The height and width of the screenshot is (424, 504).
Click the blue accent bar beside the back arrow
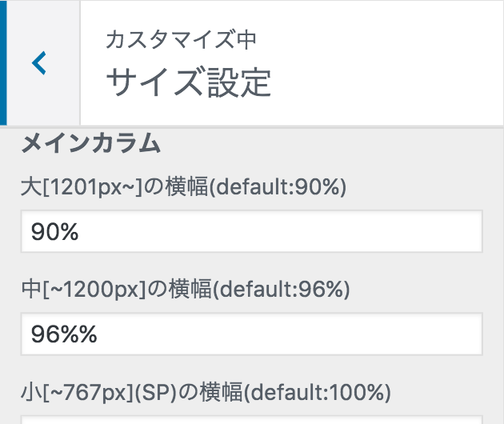(3, 62)
